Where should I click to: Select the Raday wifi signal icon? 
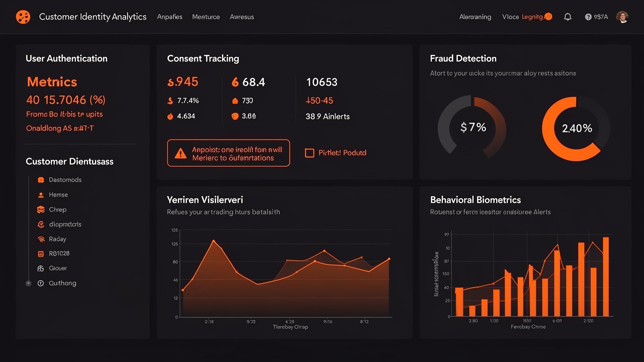pos(41,239)
